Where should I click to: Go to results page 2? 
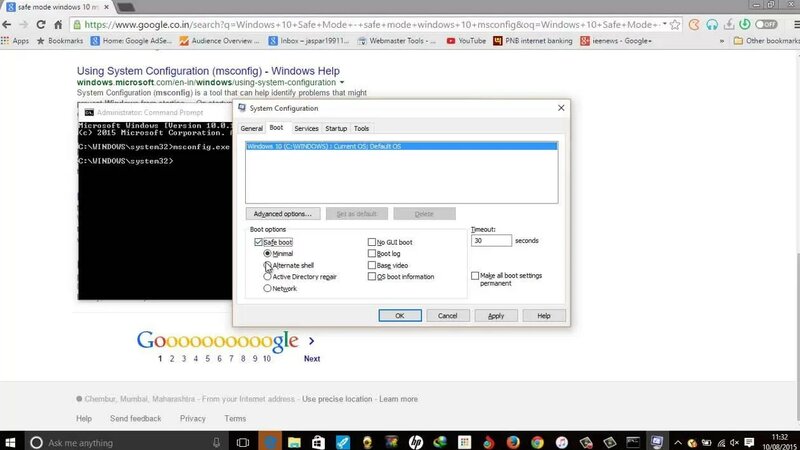(172, 359)
